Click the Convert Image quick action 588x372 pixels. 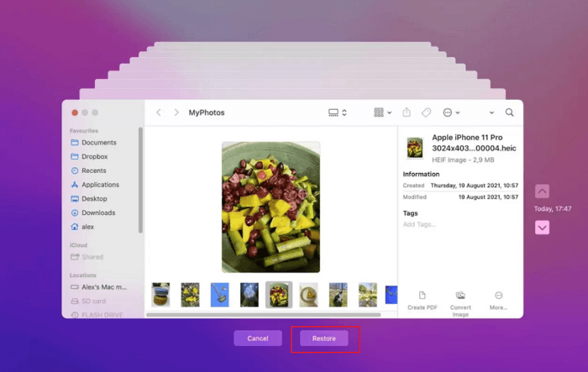click(x=460, y=300)
